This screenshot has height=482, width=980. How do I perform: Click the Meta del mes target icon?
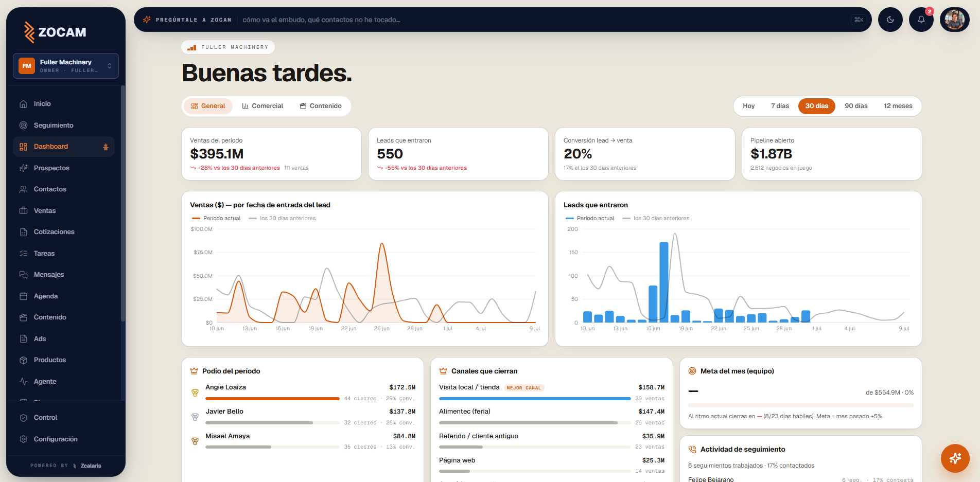692,371
